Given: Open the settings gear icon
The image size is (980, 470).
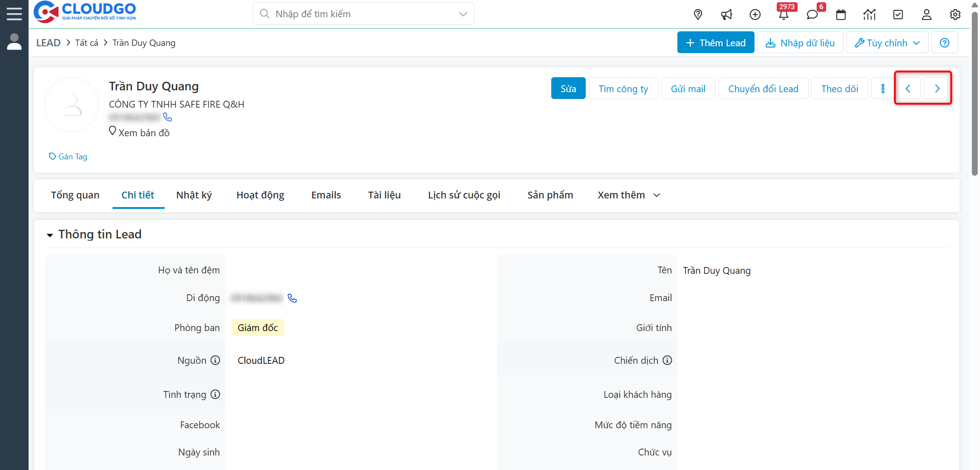Looking at the screenshot, I should (955, 15).
